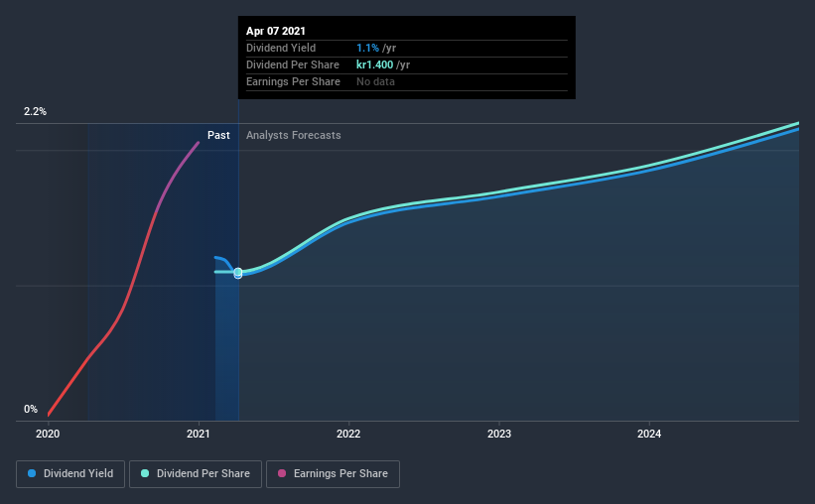Click the 2024 x-axis label

(649, 434)
